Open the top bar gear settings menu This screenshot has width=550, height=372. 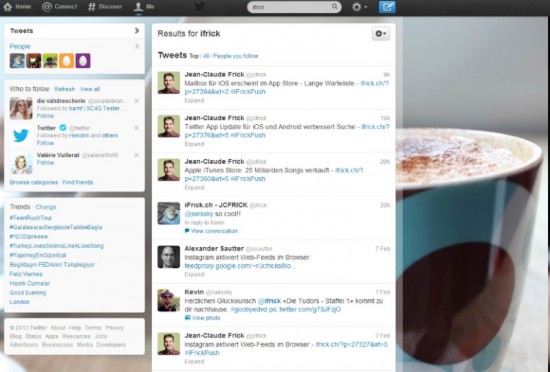pyautogui.click(x=360, y=7)
